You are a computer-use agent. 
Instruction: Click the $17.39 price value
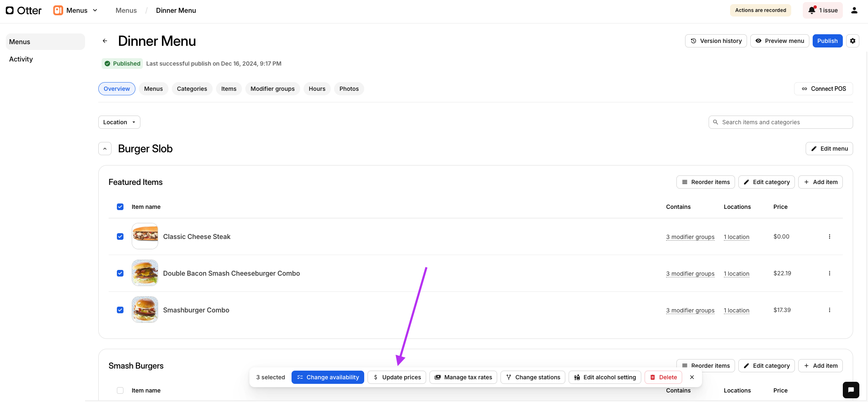tap(782, 310)
